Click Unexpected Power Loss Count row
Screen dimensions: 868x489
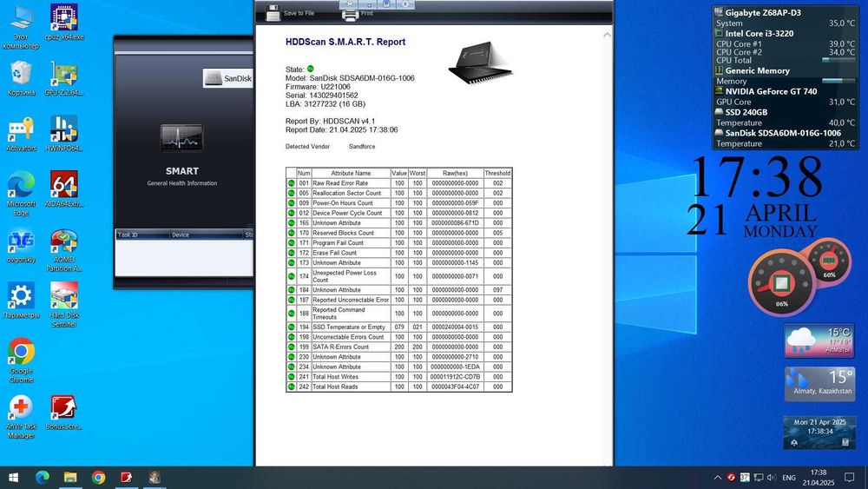[399, 276]
